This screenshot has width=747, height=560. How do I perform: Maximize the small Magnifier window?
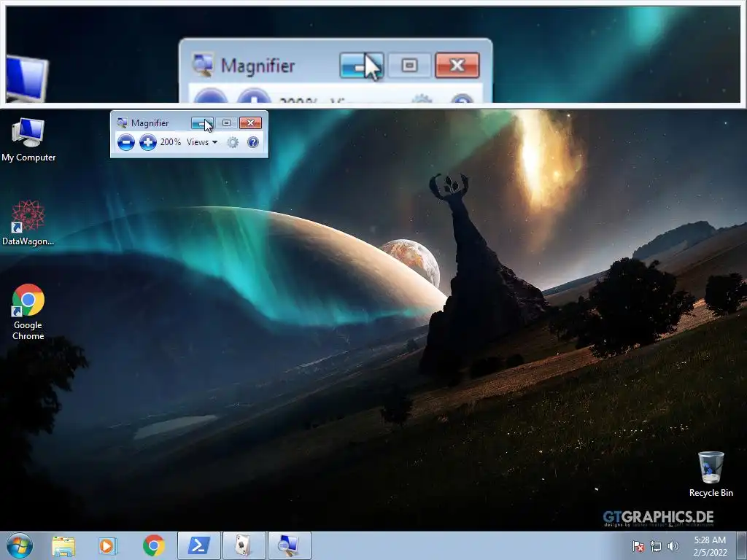[226, 122]
